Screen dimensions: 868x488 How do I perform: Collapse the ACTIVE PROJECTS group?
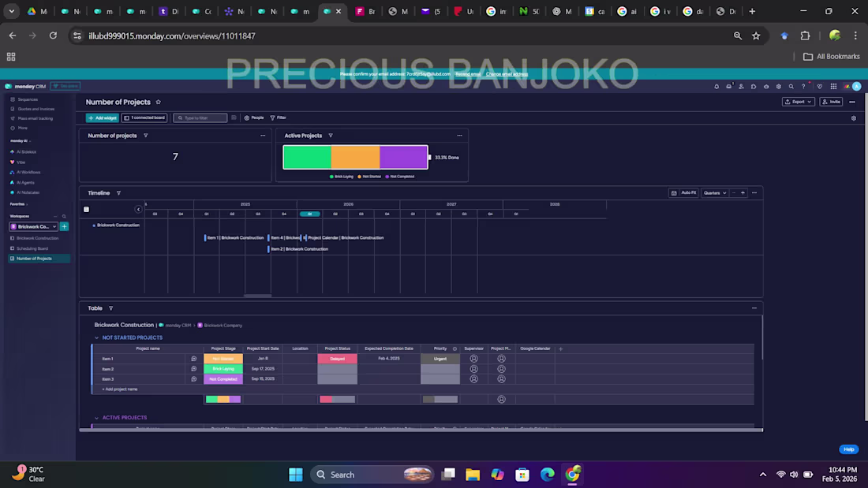pos(96,418)
